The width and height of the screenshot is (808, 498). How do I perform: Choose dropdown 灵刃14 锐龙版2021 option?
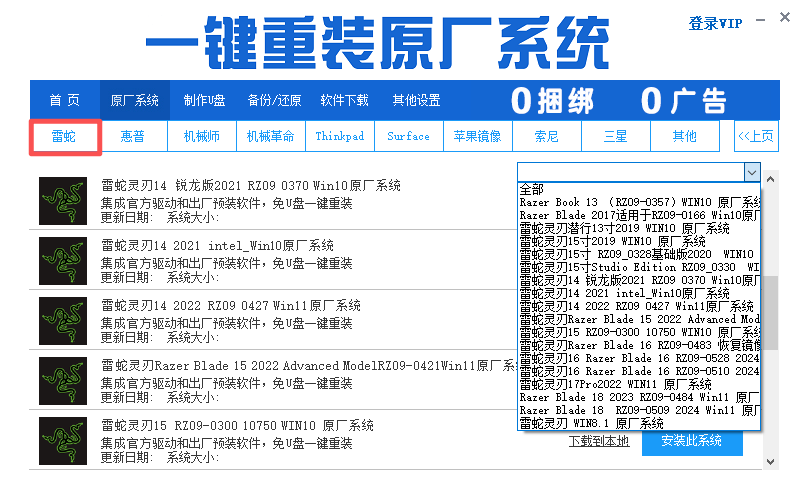638,280
